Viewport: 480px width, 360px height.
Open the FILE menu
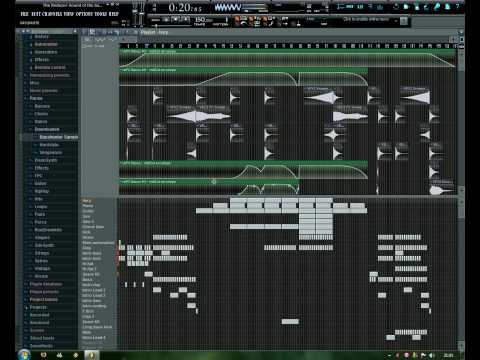pos(25,14)
